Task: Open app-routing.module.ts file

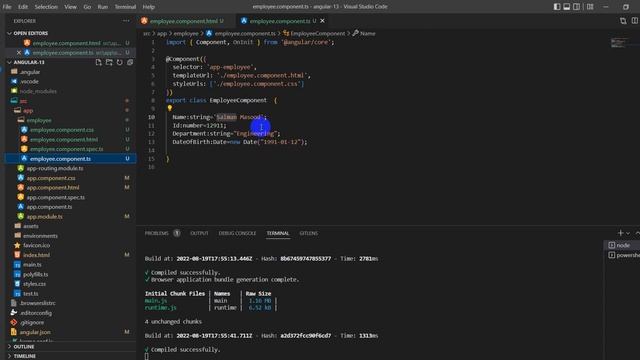Action: tap(55, 168)
